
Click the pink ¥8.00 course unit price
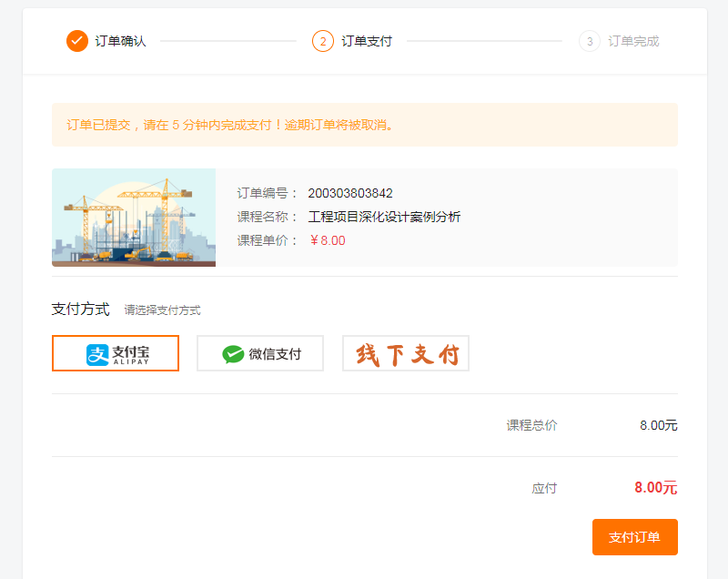[327, 240]
